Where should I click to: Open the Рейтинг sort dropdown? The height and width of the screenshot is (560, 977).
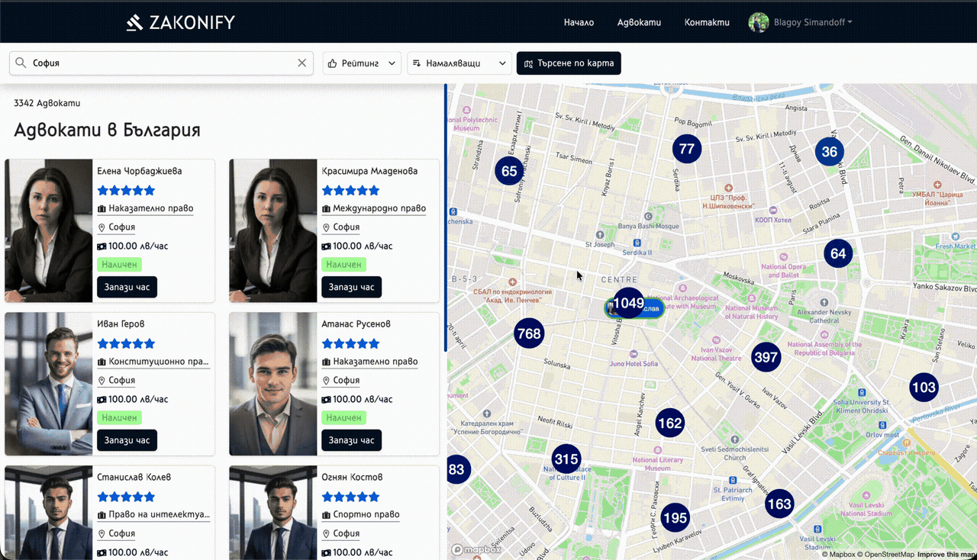362,63
